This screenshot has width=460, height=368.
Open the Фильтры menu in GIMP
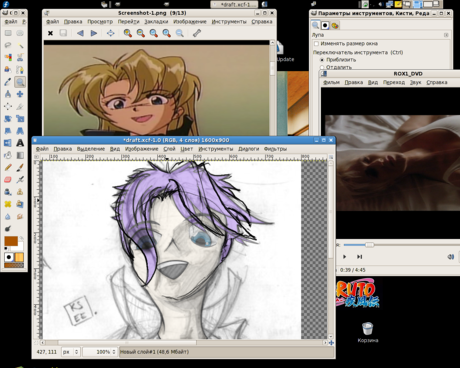click(275, 149)
